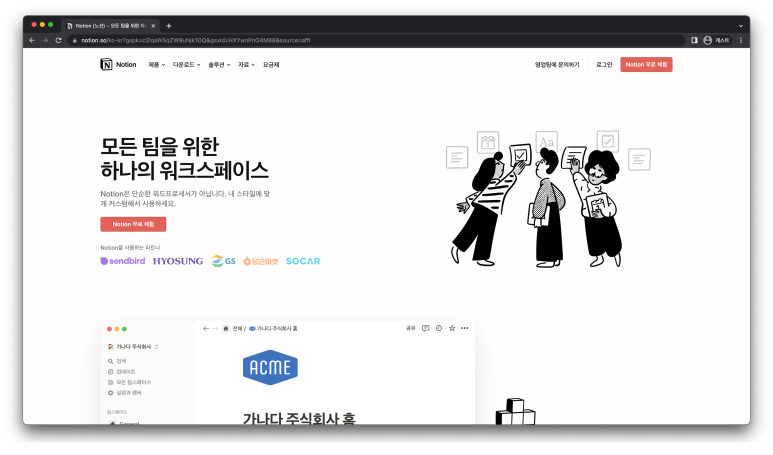Click the Sendbird partner logo
This screenshot has width=773, height=455.
coord(123,261)
